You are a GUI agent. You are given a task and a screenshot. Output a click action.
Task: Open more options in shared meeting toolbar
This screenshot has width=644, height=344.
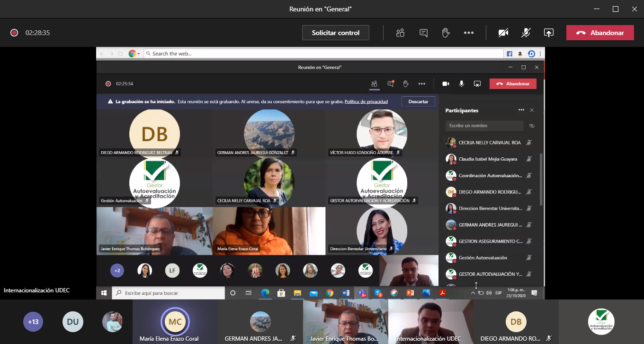click(422, 84)
